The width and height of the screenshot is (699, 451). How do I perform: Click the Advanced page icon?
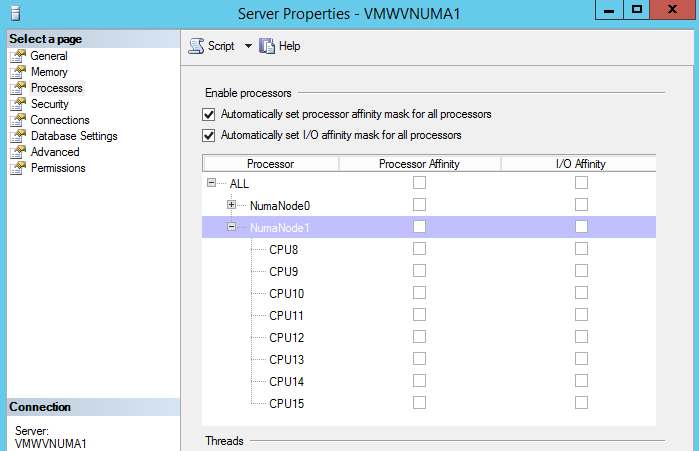tap(17, 152)
